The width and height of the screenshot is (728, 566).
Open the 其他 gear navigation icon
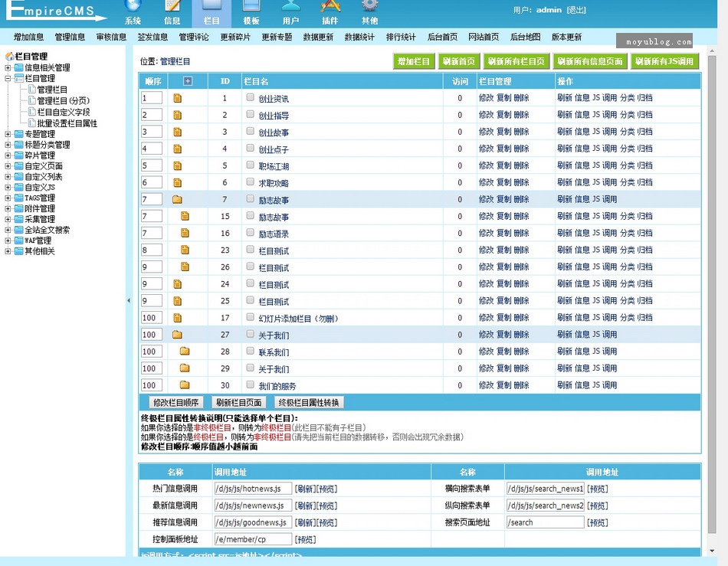(369, 13)
